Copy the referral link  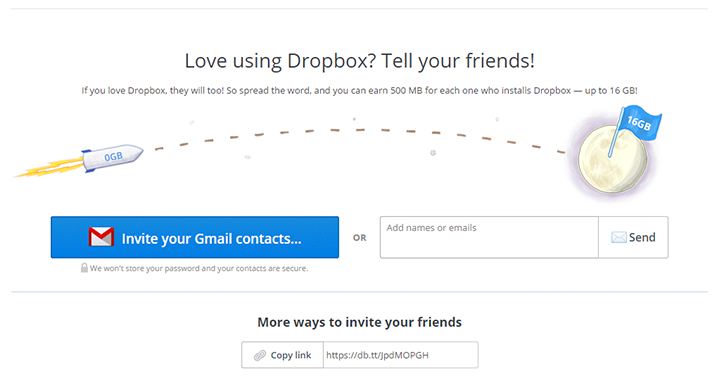[282, 355]
